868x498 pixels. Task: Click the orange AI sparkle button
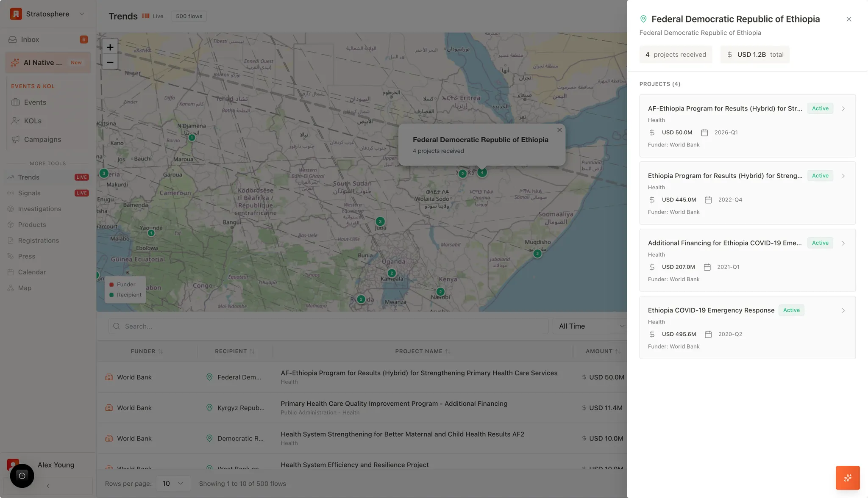pos(847,478)
